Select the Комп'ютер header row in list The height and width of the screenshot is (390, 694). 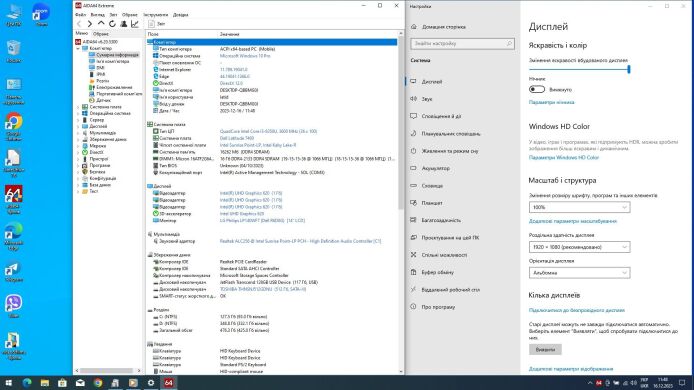coord(272,42)
